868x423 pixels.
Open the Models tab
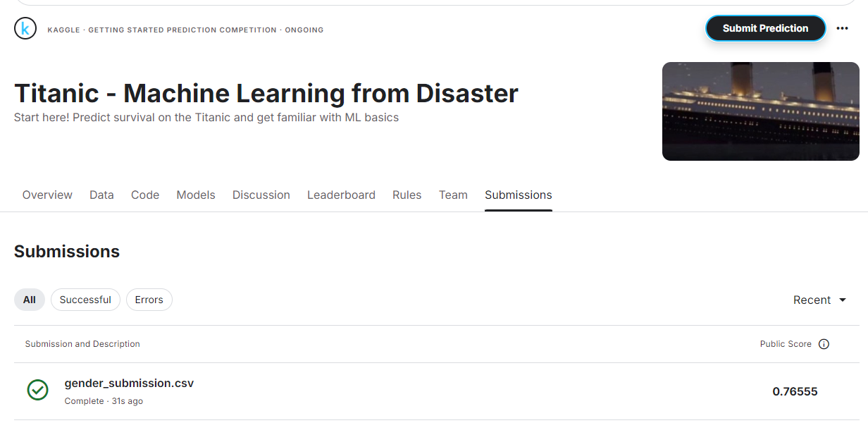pyautogui.click(x=196, y=195)
